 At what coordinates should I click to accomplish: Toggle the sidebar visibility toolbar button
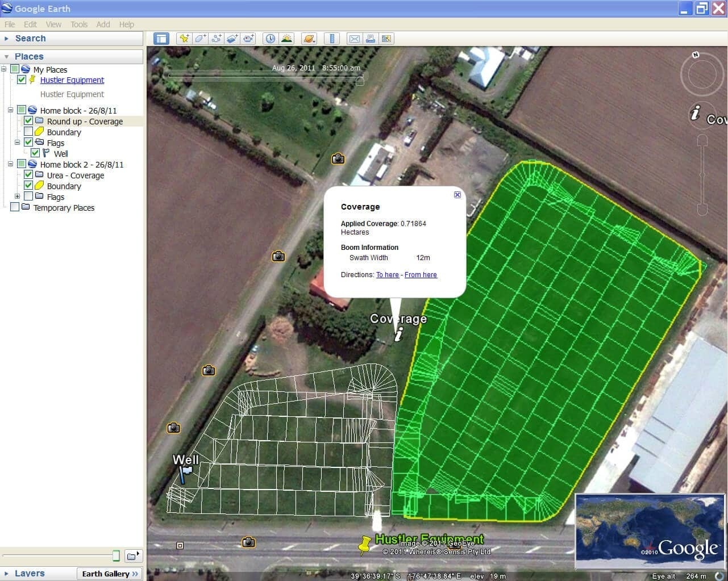tap(161, 39)
